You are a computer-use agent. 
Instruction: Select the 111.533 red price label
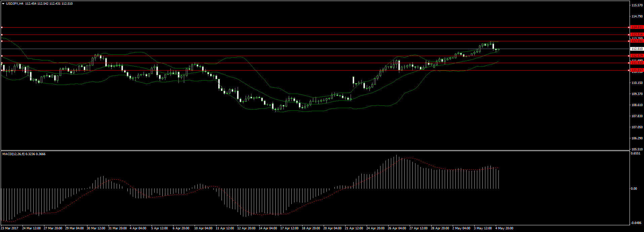tap(637, 63)
